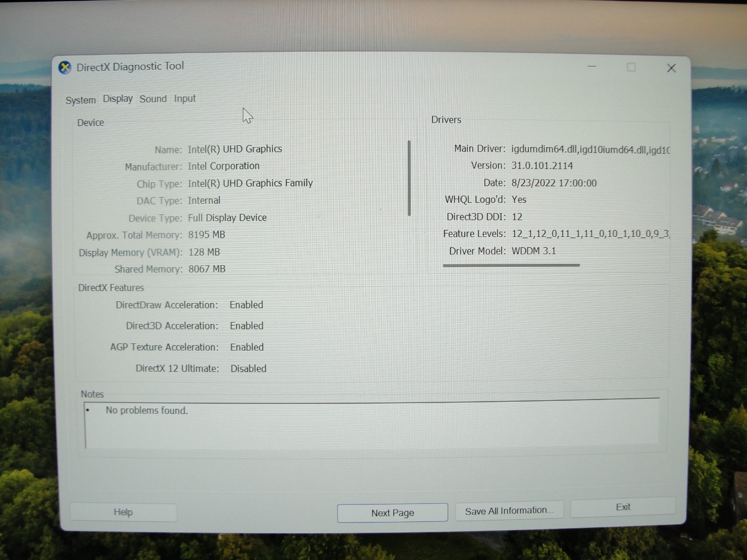
Task: Click Direct3D DDI value '12'
Action: point(517,217)
